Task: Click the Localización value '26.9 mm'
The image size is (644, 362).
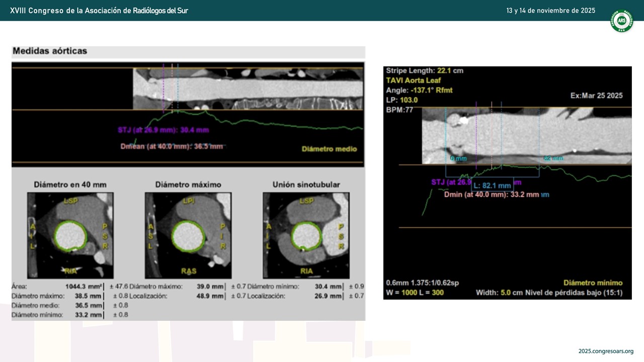Action: click(329, 296)
